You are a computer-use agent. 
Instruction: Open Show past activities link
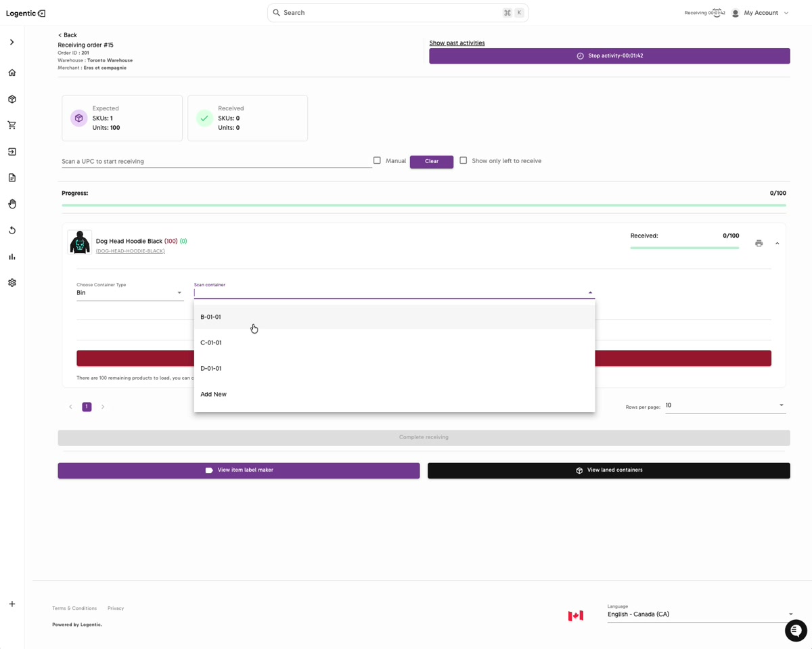[457, 43]
